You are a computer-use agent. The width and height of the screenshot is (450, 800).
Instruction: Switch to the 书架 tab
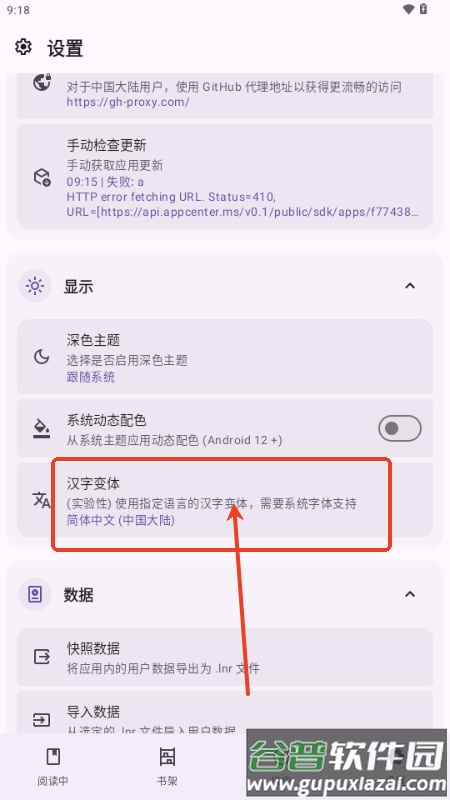pyautogui.click(x=167, y=765)
